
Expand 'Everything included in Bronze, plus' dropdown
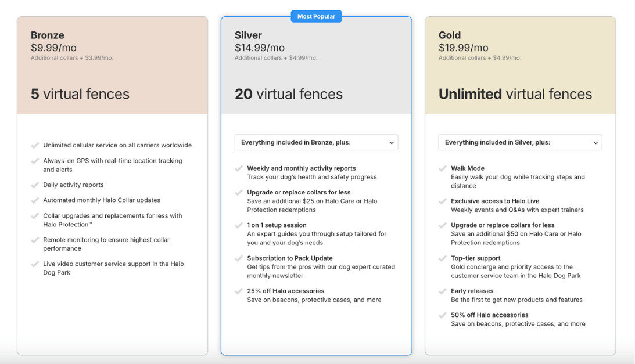(x=316, y=142)
